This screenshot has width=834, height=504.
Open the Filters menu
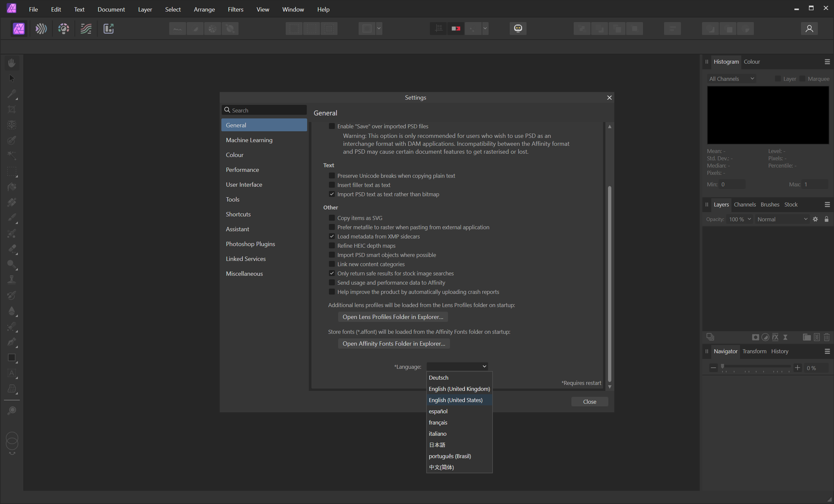pyautogui.click(x=235, y=9)
